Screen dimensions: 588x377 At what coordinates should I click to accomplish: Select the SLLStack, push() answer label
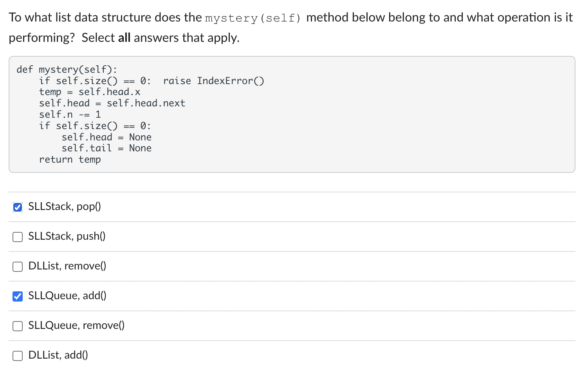[67, 236]
